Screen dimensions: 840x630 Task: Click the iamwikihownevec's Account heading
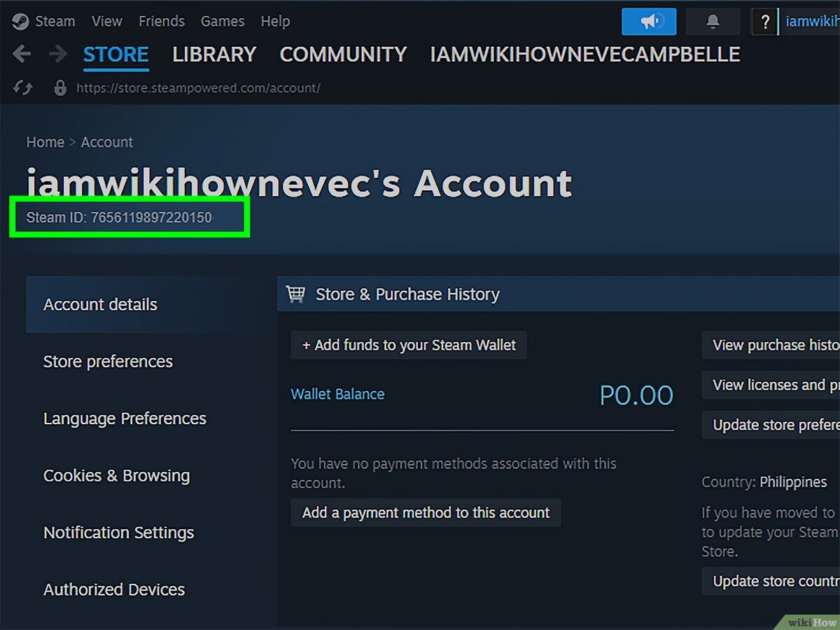point(299,183)
